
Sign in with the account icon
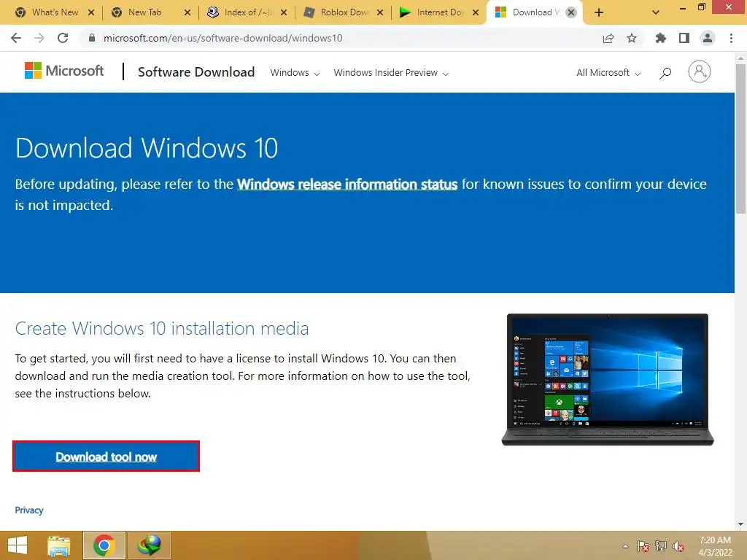pyautogui.click(x=700, y=72)
